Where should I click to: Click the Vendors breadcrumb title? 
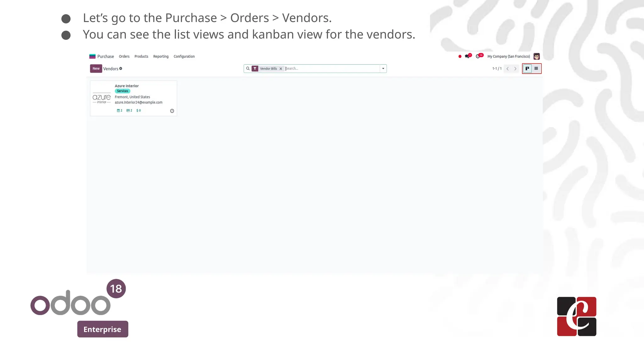click(111, 69)
